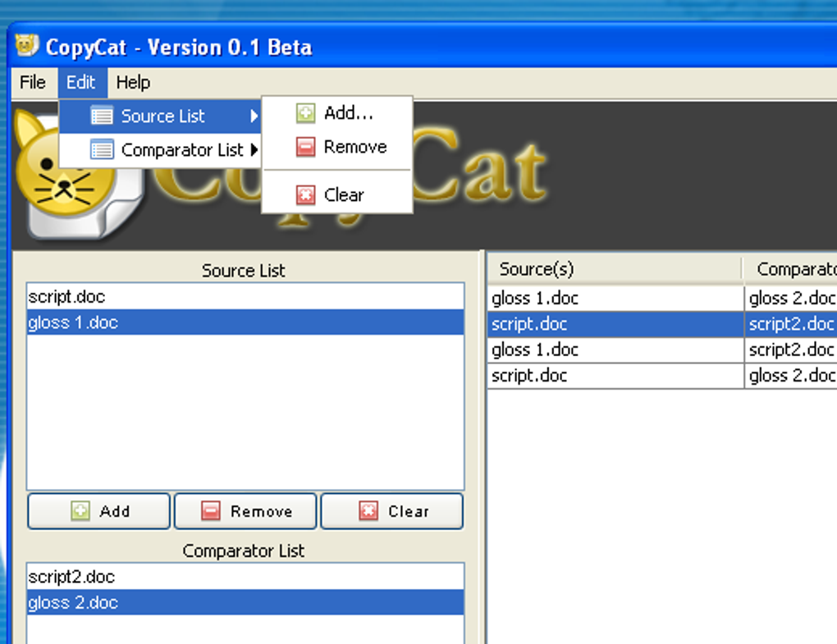This screenshot has width=837, height=644.
Task: Click the red minus icon beside Remove menu entry
Action: pos(304,147)
